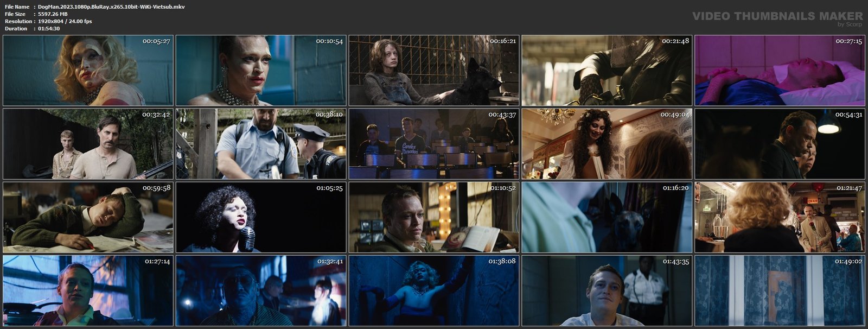Open the frame stamped 00:21:48
The height and width of the screenshot is (329, 868).
coord(607,71)
